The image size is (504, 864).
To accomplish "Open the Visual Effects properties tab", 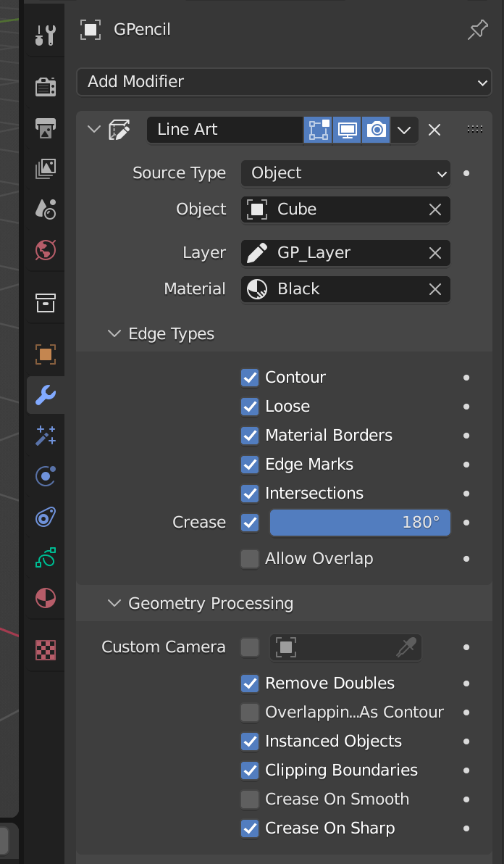I will click(x=46, y=436).
